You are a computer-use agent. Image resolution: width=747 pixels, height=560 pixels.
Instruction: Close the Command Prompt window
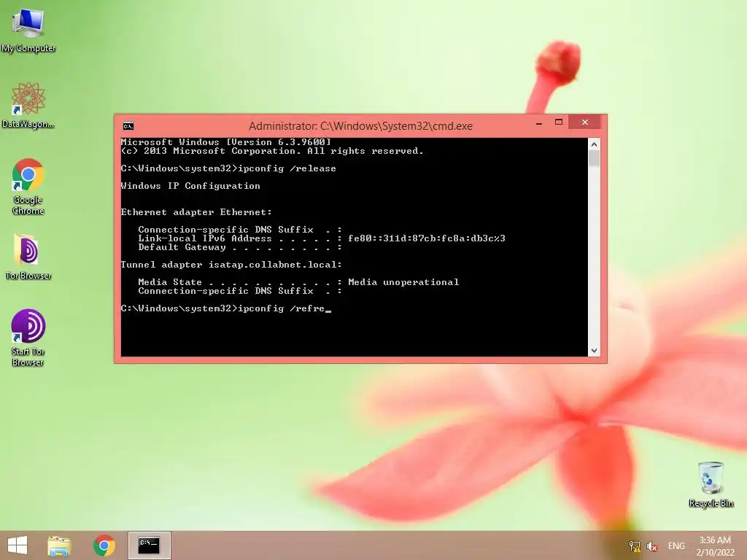point(584,122)
